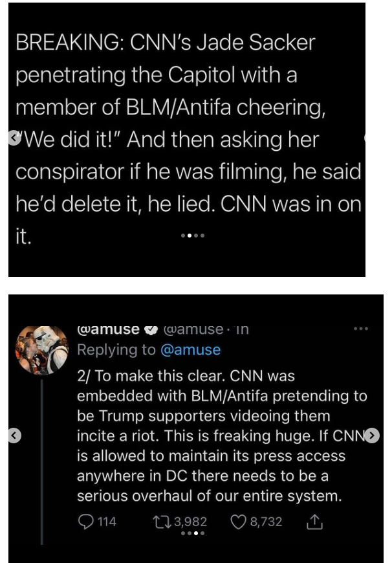Viewport: 392px width, 563px height.
Task: Like the tweet using heart icon
Action: pyautogui.click(x=239, y=522)
